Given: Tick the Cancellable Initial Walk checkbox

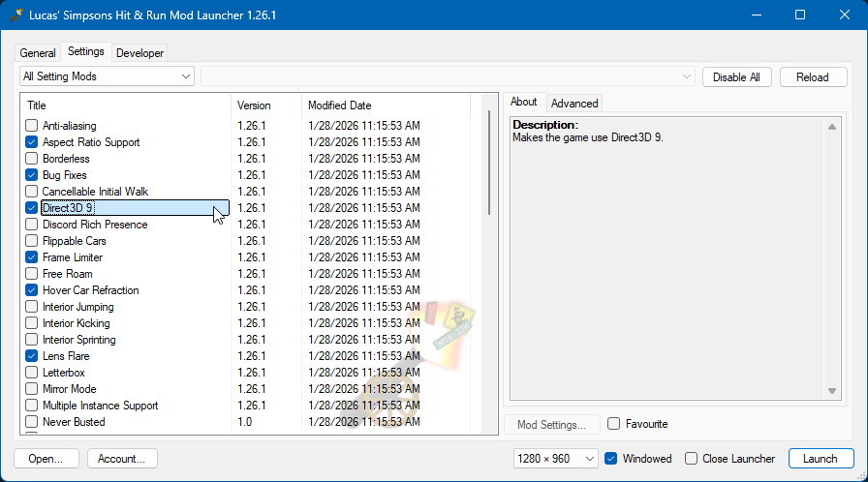Looking at the screenshot, I should [32, 192].
